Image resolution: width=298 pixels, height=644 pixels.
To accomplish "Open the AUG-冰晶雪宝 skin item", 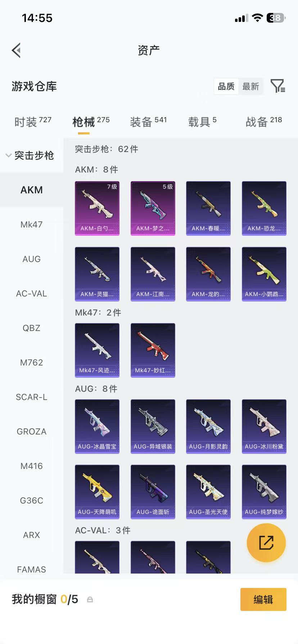I will [97, 427].
